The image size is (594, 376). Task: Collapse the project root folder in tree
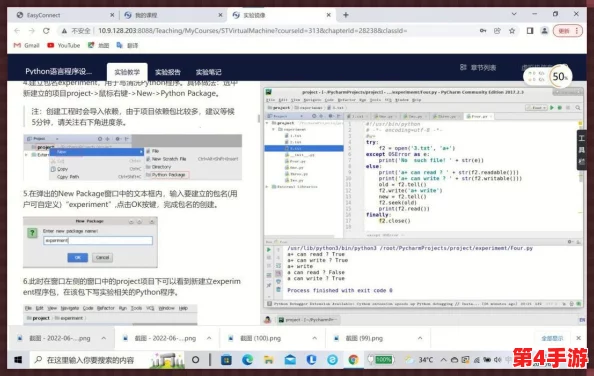(267, 123)
